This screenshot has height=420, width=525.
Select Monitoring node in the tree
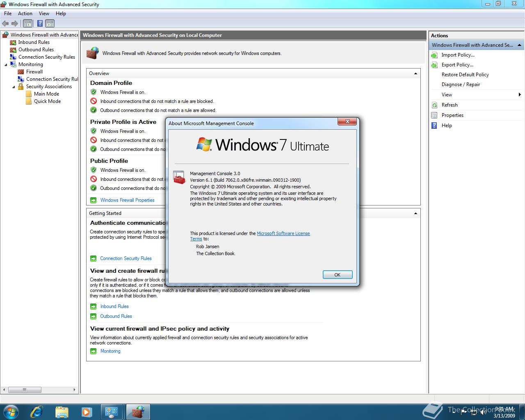pyautogui.click(x=30, y=64)
